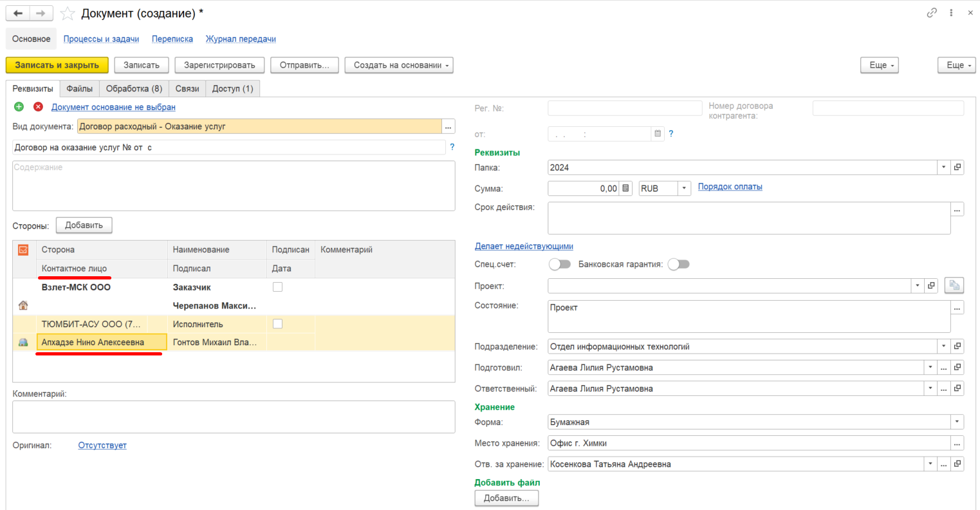Switch to the Файлы tab
980x510 pixels.
click(80, 89)
